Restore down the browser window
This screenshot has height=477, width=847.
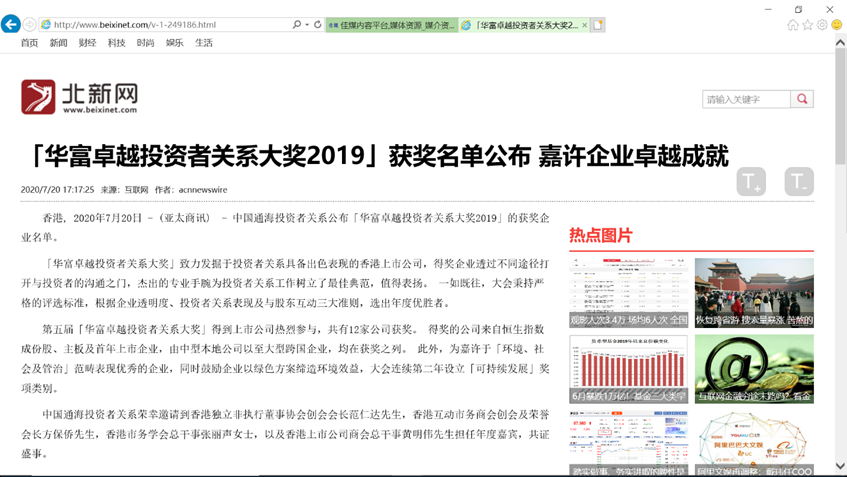coord(798,9)
